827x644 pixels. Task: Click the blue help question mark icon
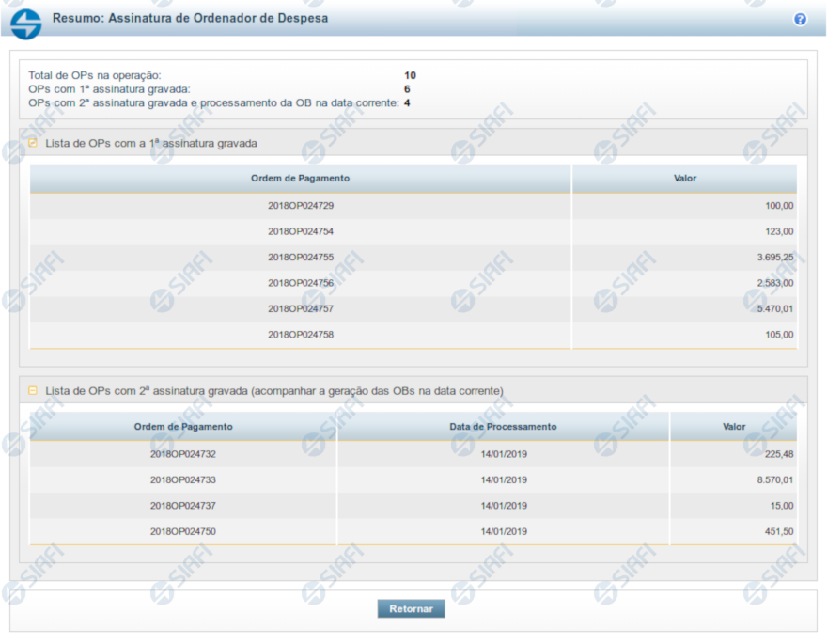click(x=800, y=19)
